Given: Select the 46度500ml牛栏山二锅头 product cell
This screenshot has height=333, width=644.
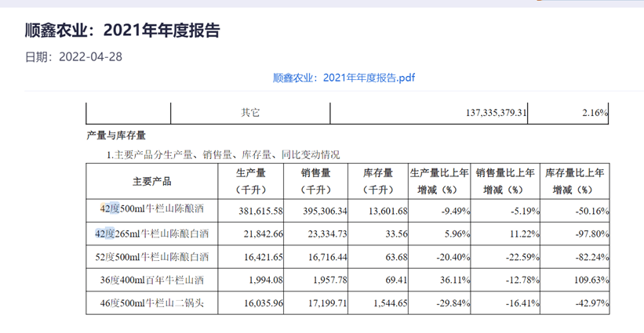Looking at the screenshot, I should pyautogui.click(x=152, y=303).
